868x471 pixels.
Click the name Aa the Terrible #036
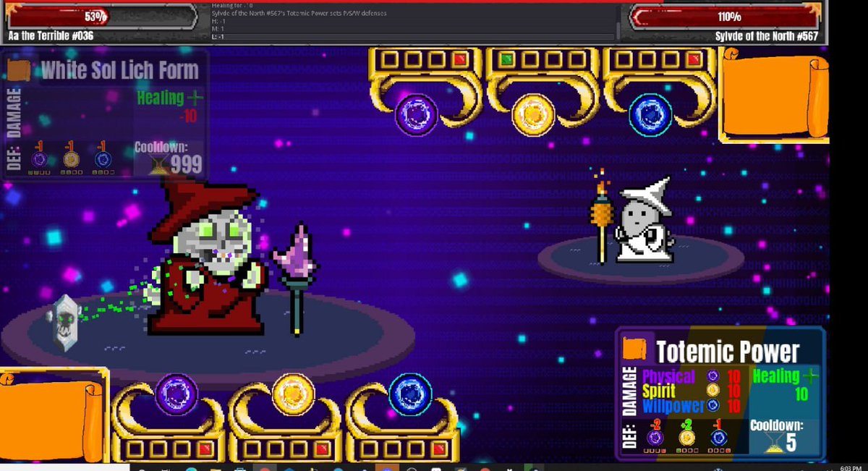pos(51,35)
